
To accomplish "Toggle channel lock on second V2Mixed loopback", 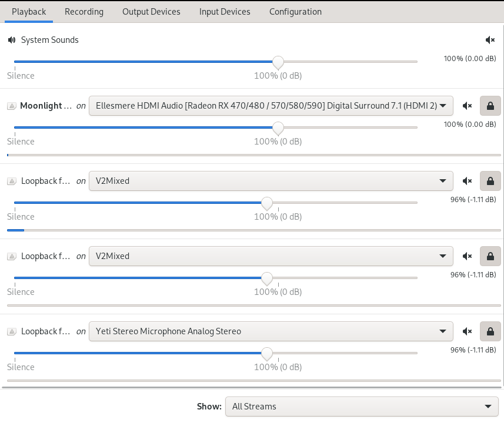I will [490, 256].
